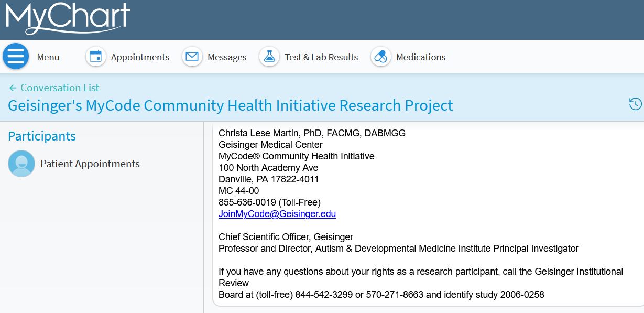Screen dimensions: 644x313
Task: Click the line with study 2006-0258
Action: tap(381, 295)
